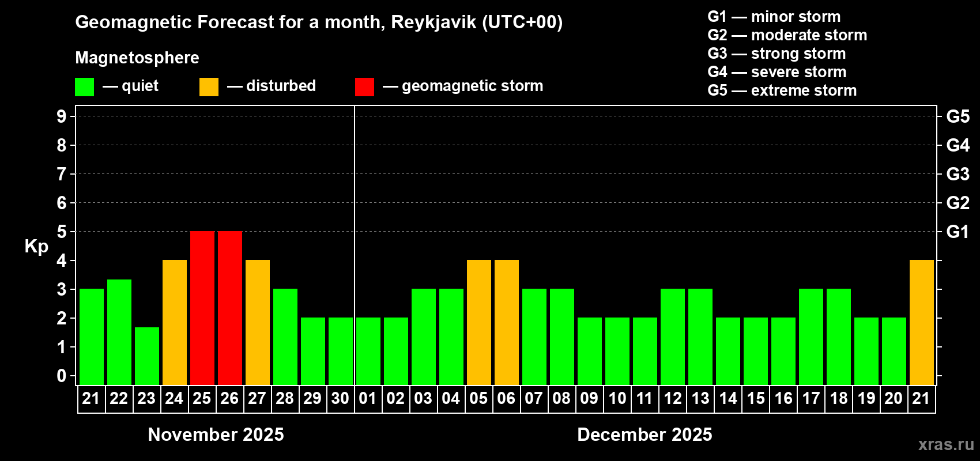Screen dimensions: 980x461
Task: Click the date label 17 in December
Action: point(811,399)
